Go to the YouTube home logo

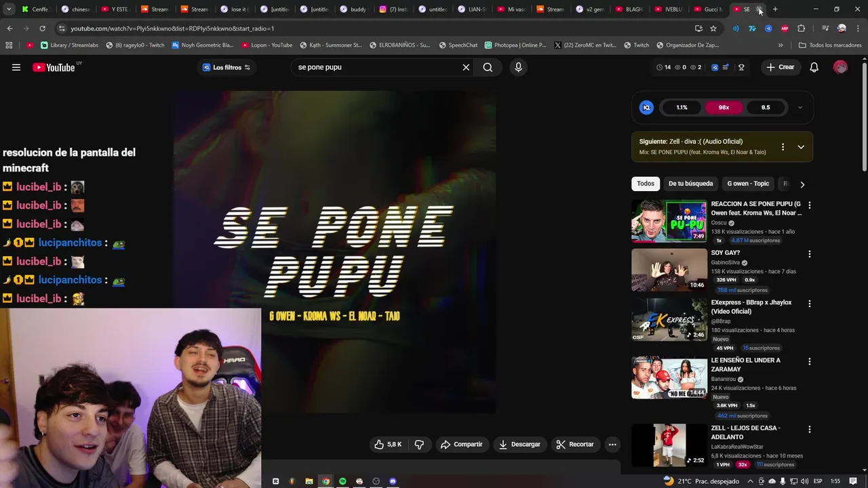(54, 67)
